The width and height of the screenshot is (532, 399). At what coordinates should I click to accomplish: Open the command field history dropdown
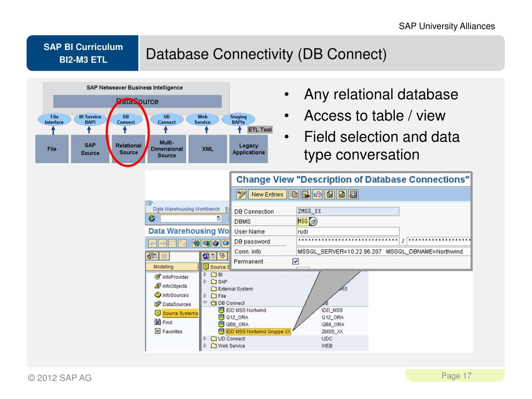coord(219,219)
